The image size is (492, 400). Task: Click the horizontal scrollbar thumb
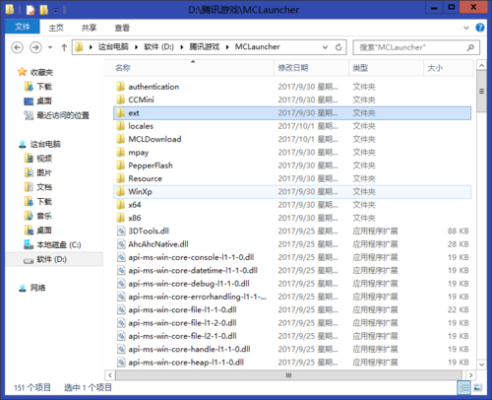[289, 375]
